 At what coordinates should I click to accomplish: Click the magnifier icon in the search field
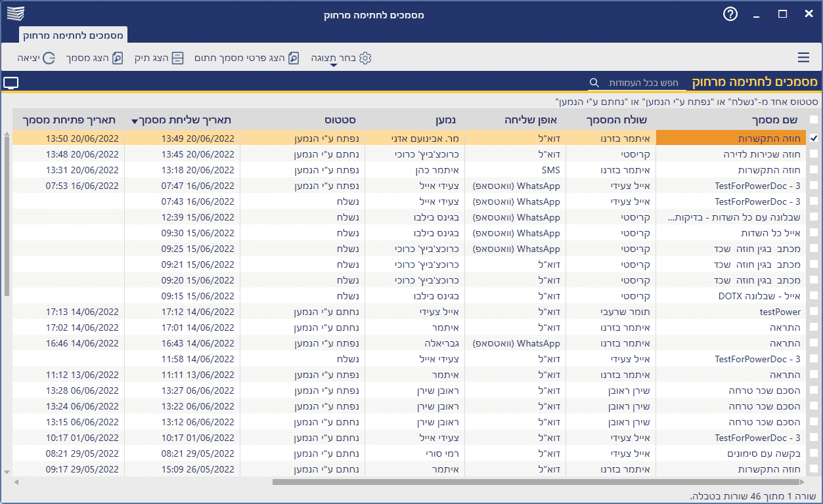[594, 82]
